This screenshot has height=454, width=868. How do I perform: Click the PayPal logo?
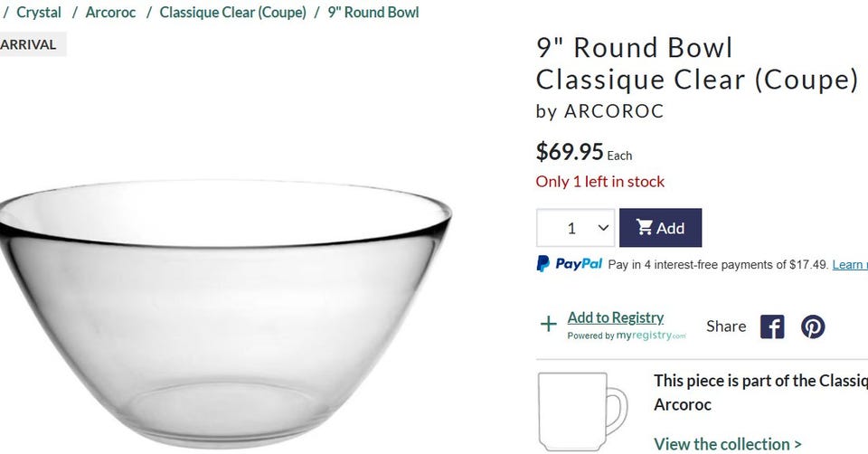pos(569,264)
